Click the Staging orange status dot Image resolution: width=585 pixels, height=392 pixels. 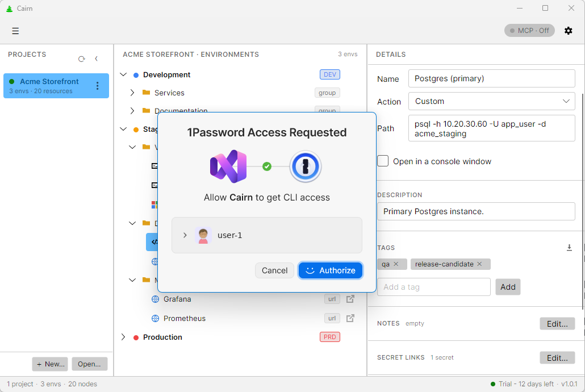coord(136,130)
